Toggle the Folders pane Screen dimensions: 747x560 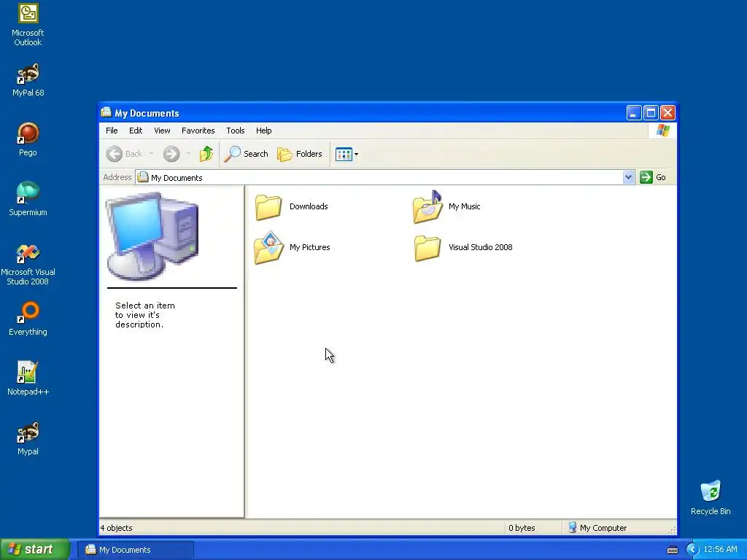pyautogui.click(x=300, y=154)
